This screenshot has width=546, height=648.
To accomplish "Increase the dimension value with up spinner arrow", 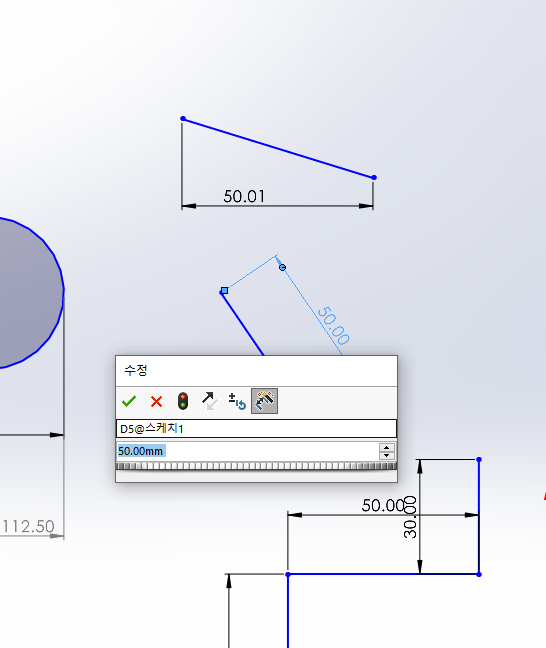I will point(386,447).
